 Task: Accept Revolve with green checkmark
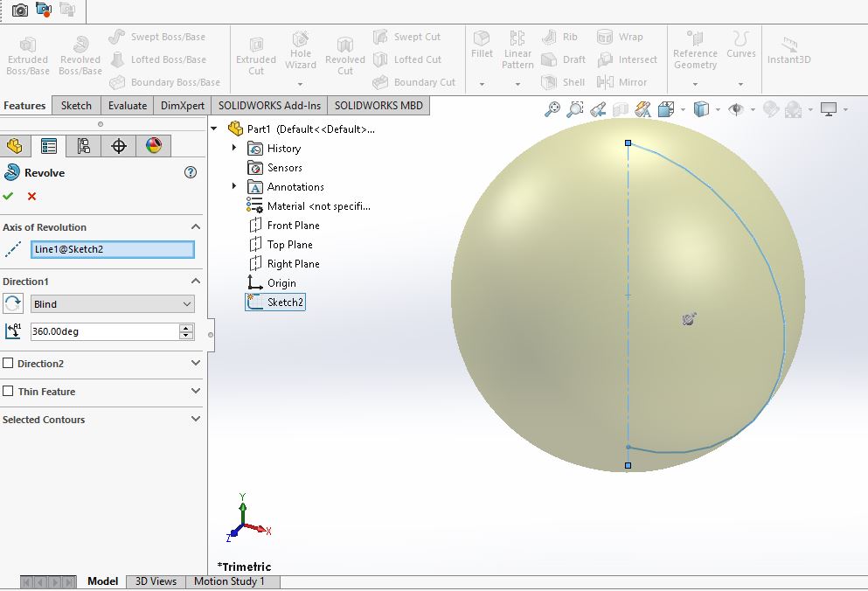8,196
